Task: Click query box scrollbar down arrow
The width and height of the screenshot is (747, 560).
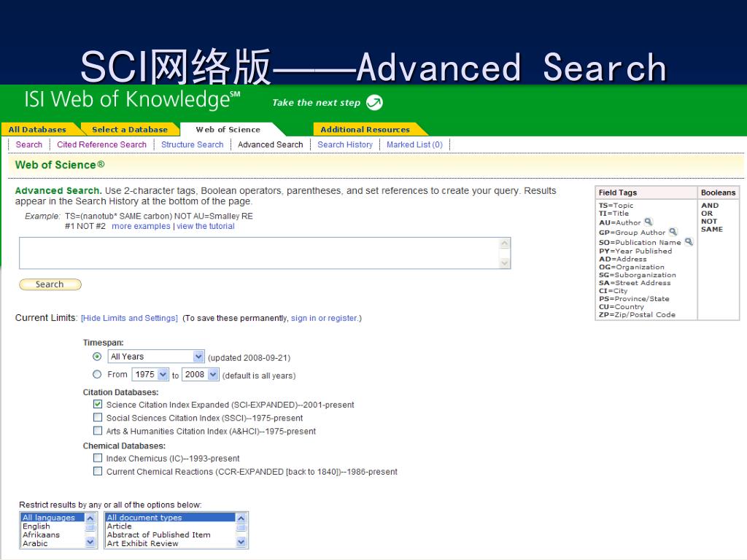Action: [x=505, y=262]
